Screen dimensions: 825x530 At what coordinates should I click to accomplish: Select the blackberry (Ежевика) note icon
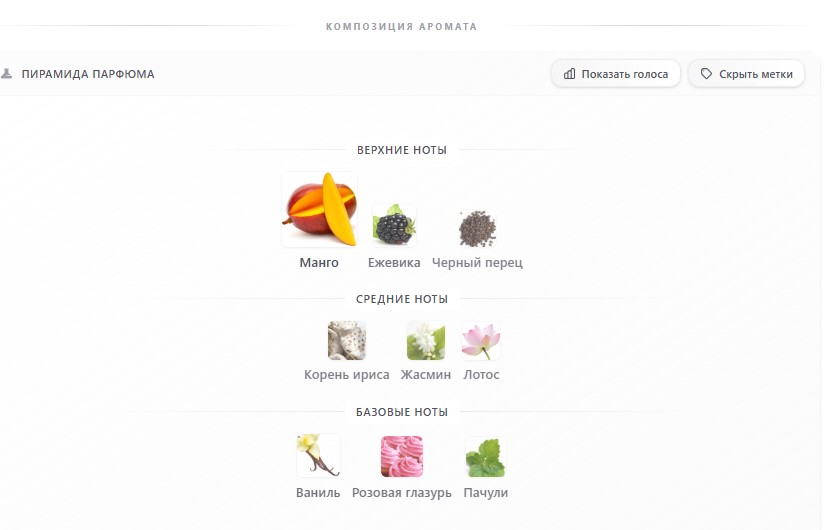coord(394,225)
